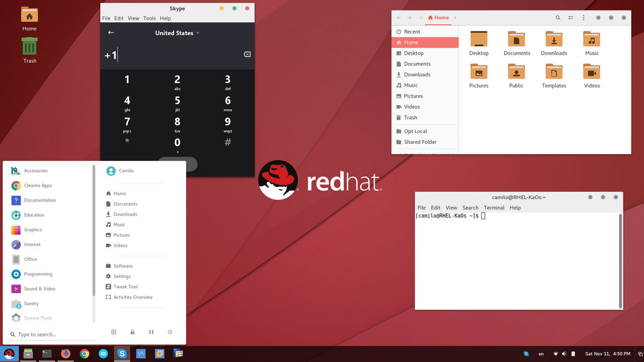Launch Chrome from the taskbar

pos(85,354)
